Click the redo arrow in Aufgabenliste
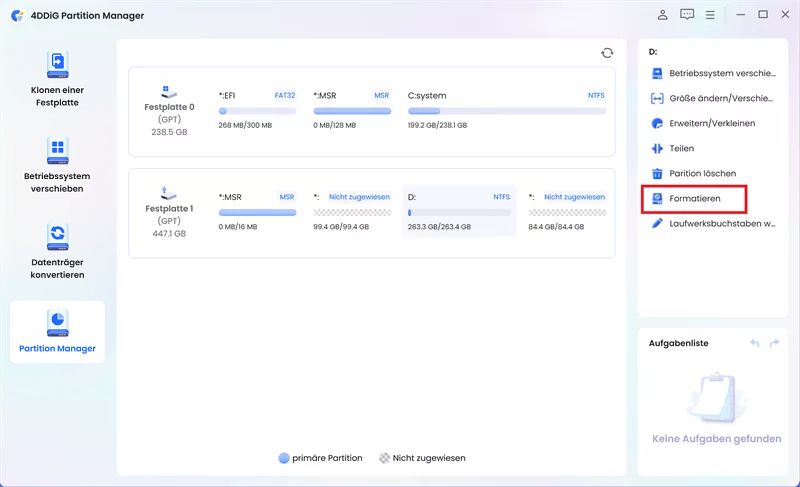 (x=774, y=343)
